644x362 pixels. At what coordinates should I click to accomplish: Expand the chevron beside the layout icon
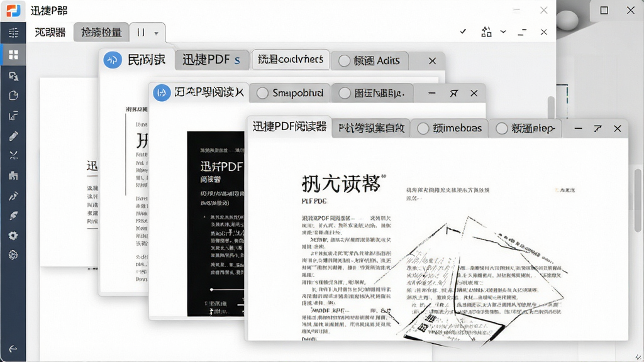pyautogui.click(x=503, y=31)
